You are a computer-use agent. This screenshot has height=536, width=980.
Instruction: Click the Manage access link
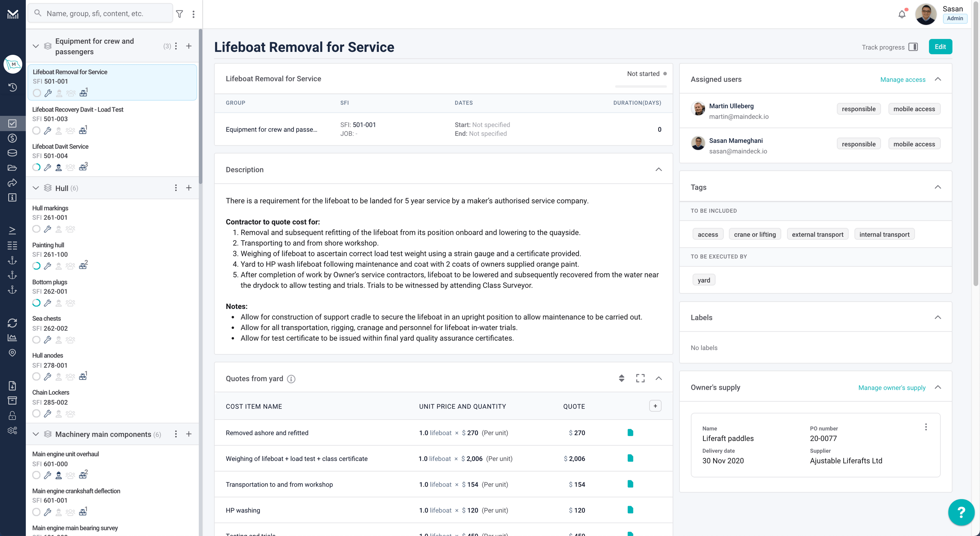click(x=903, y=79)
